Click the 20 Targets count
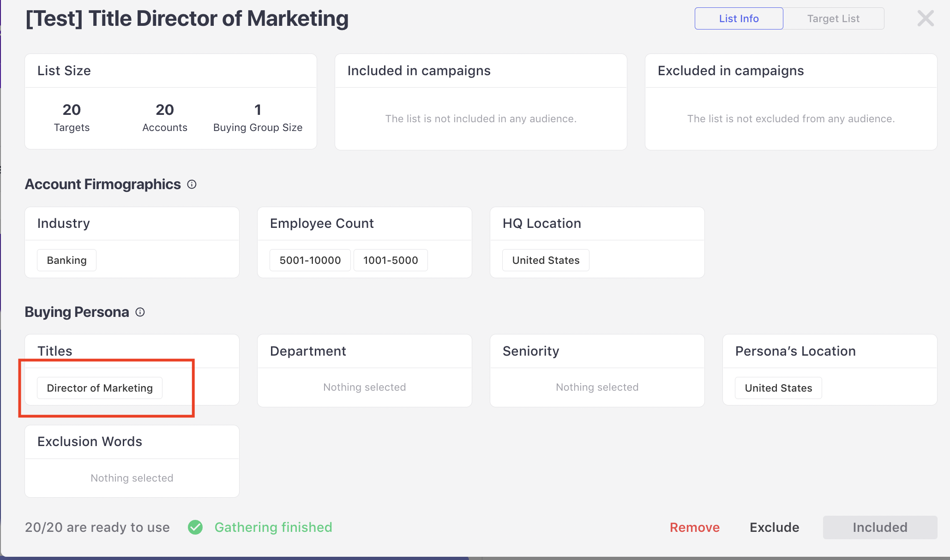 pos(72,110)
